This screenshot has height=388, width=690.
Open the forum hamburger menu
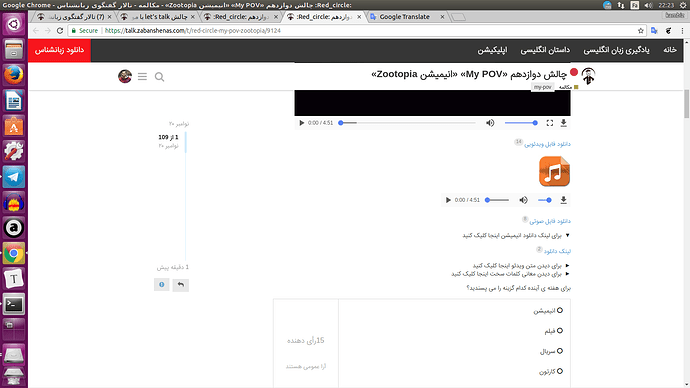click(142, 77)
